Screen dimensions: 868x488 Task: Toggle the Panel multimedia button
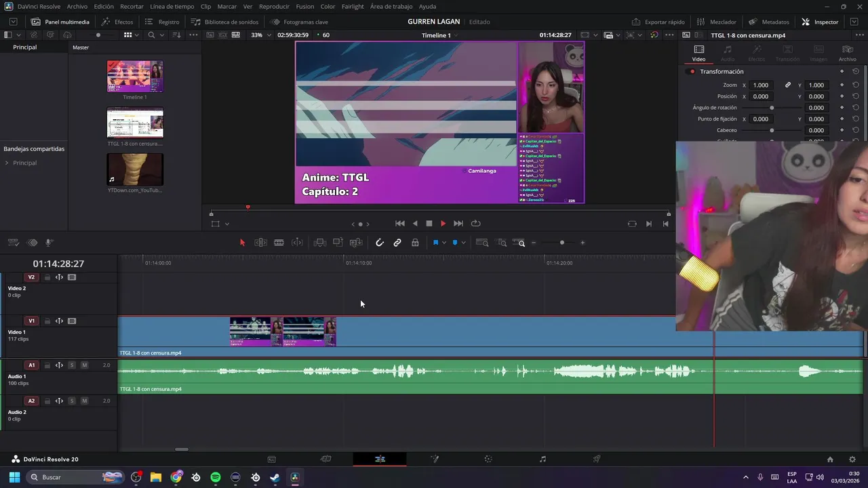tap(60, 22)
